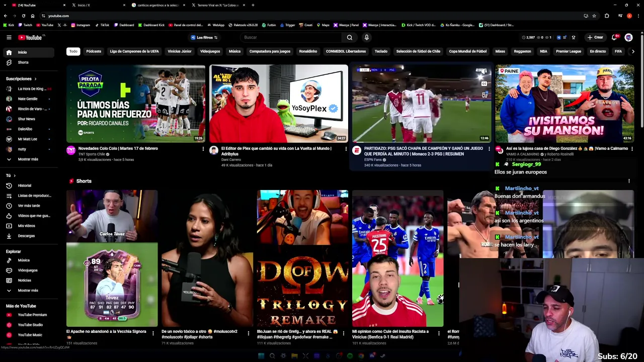Open a new browser tab

pos(253,5)
